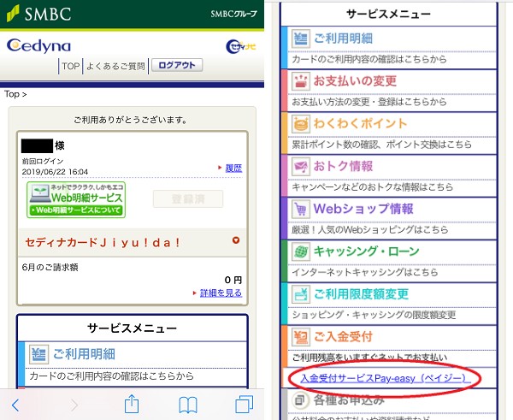513x420 pixels.
Task: Open 各種お申込み menu item
Action: tap(349, 399)
